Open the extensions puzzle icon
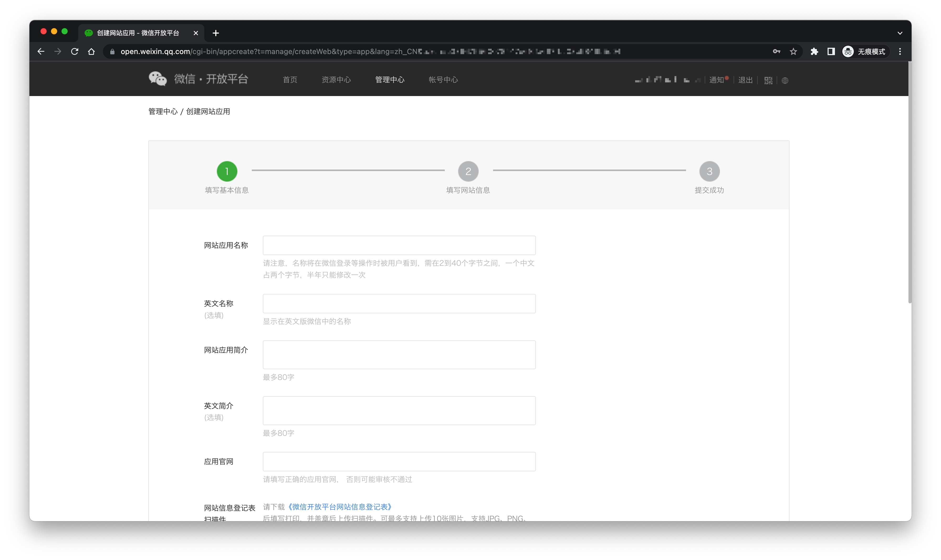941x560 pixels. coord(814,52)
